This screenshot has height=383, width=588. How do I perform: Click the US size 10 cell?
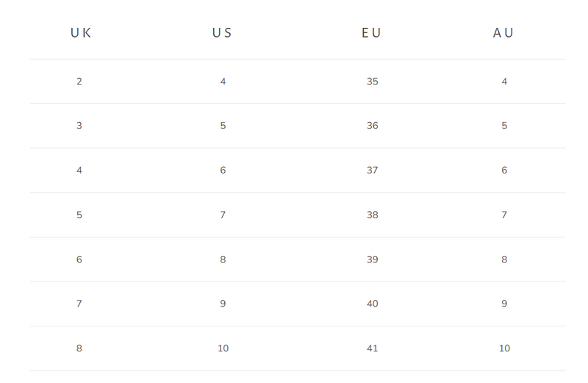[x=223, y=348]
